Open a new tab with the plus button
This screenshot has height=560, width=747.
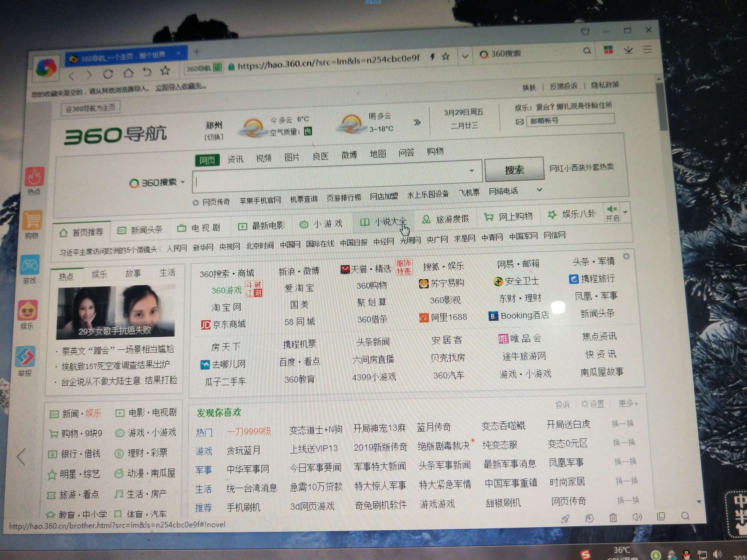[x=197, y=52]
